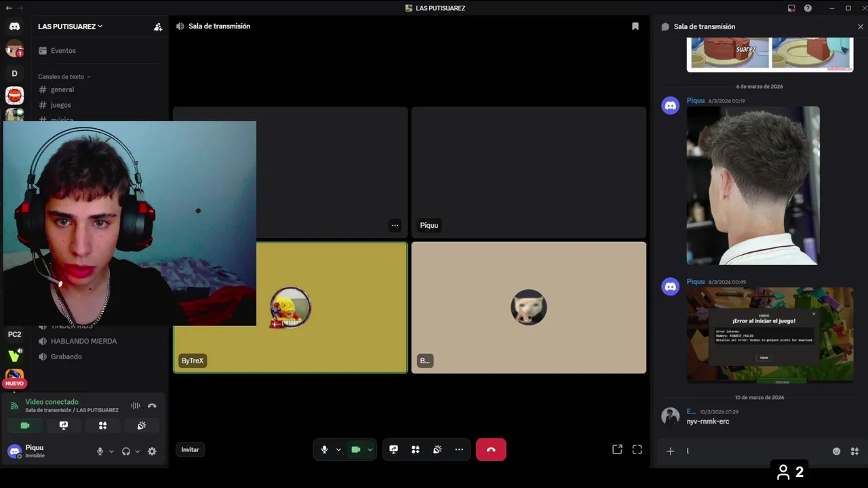Image resolution: width=868 pixels, height=488 pixels.
Task: Click Piquu avatar on 00:49 message
Action: pyautogui.click(x=671, y=287)
